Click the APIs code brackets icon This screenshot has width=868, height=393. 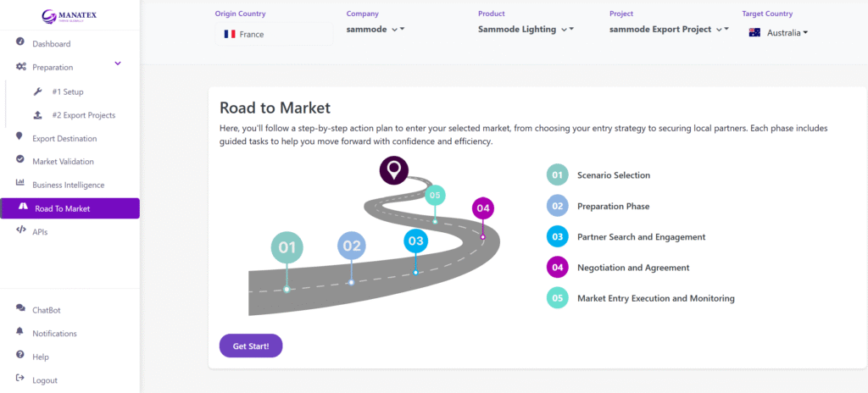coord(20,230)
